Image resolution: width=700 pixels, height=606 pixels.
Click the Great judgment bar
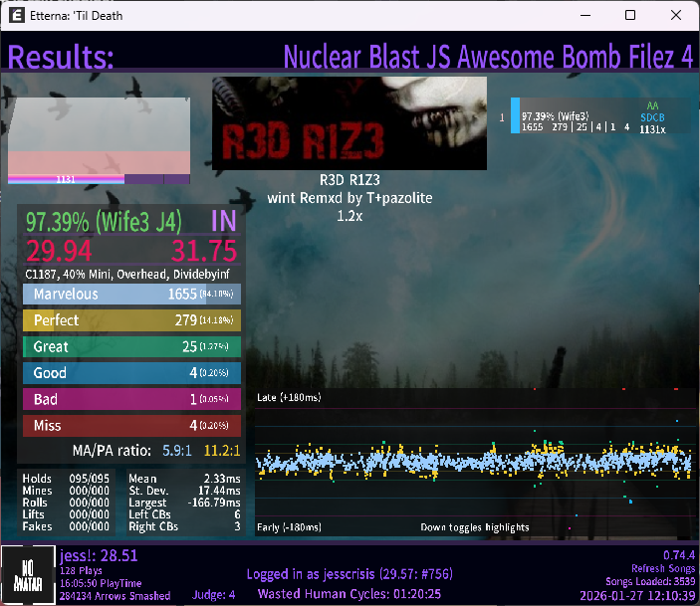(x=131, y=347)
